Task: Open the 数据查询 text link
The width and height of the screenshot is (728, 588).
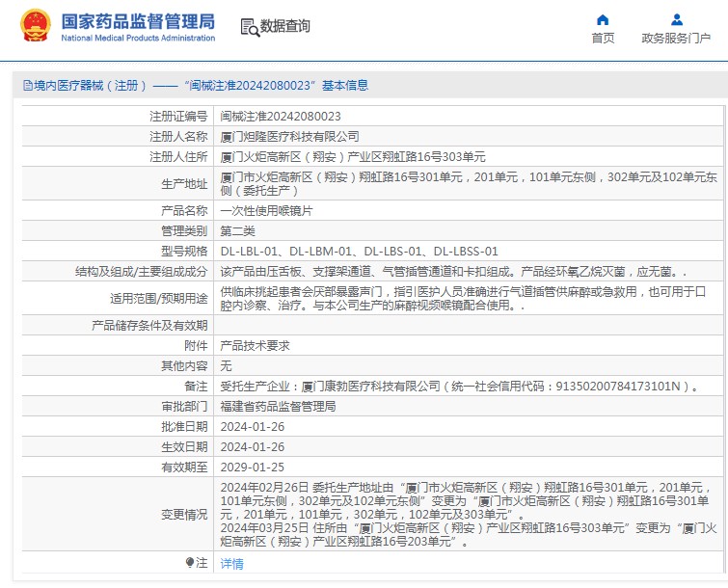Action: [285, 26]
